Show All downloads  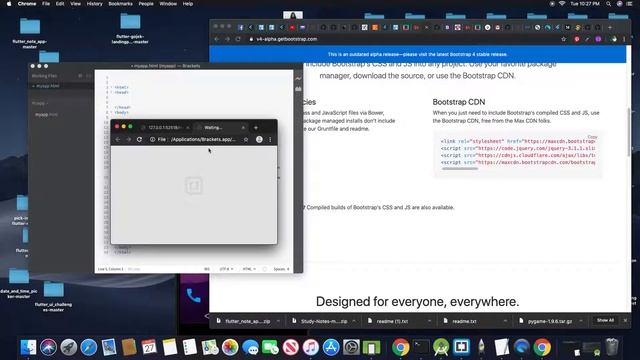pos(605,320)
